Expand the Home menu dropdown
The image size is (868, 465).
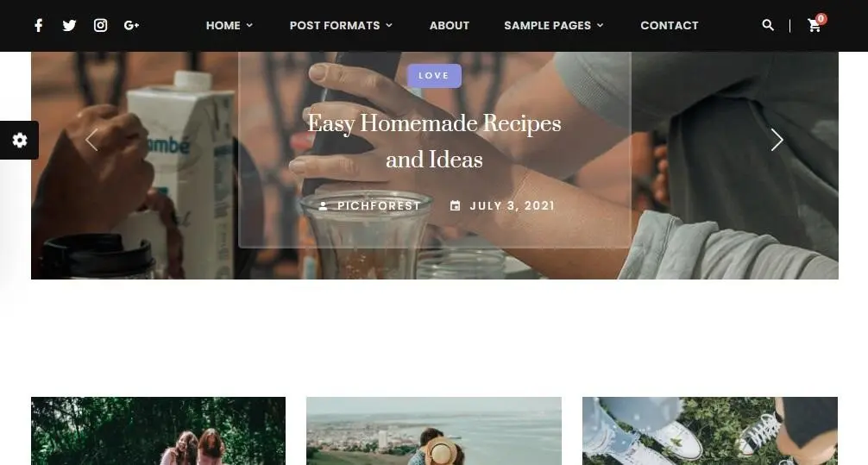pos(230,26)
